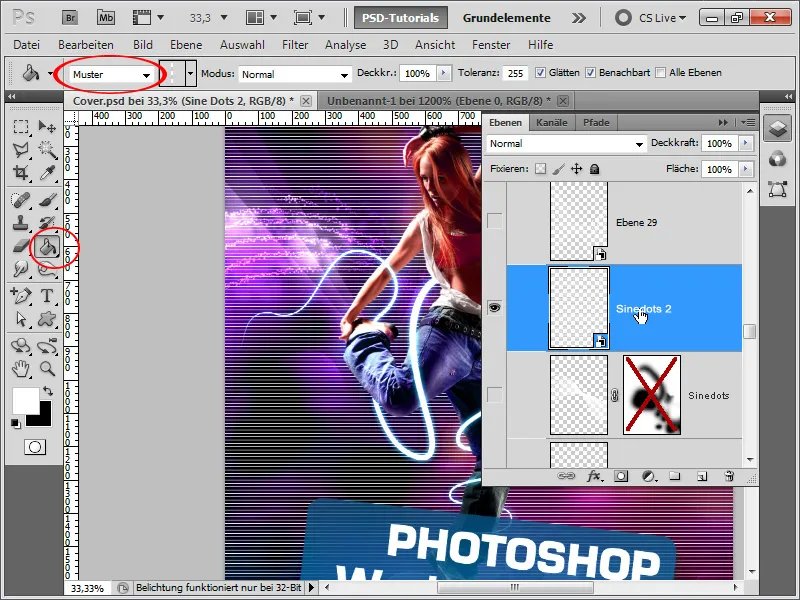Create a new layer
The width and height of the screenshot is (800, 600).
pos(702,477)
